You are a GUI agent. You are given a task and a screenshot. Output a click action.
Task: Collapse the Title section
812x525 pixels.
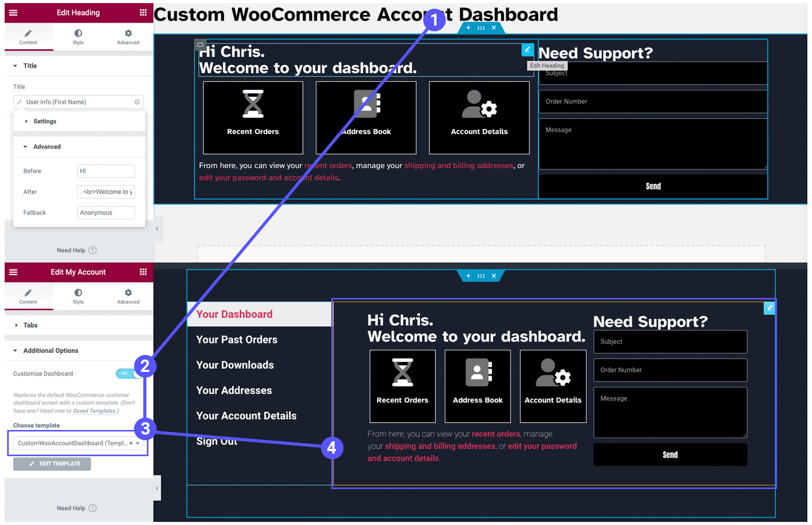(x=79, y=66)
